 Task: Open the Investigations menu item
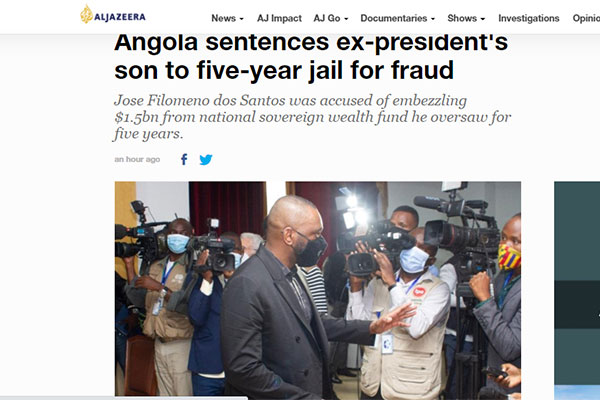coord(528,18)
